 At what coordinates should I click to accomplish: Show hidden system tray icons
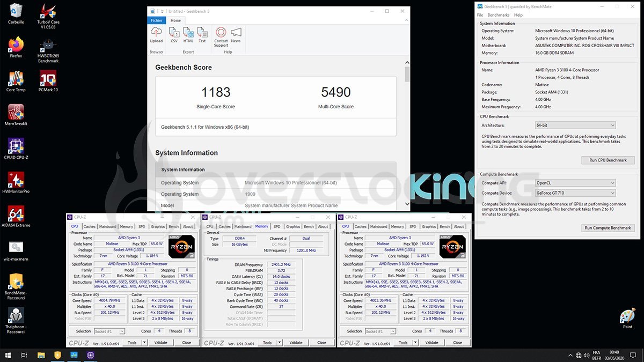click(569, 355)
